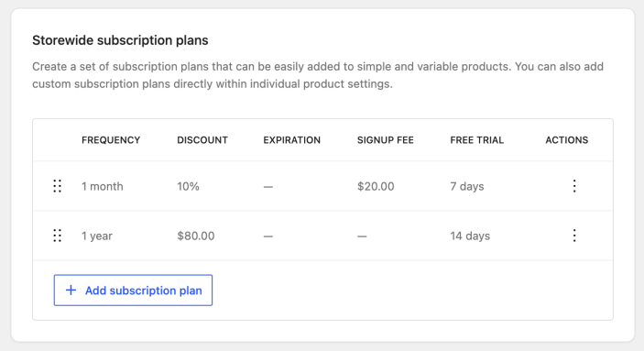Image resolution: width=644 pixels, height=351 pixels.
Task: Click plus icon on Add subscription plan
Action: pos(71,291)
